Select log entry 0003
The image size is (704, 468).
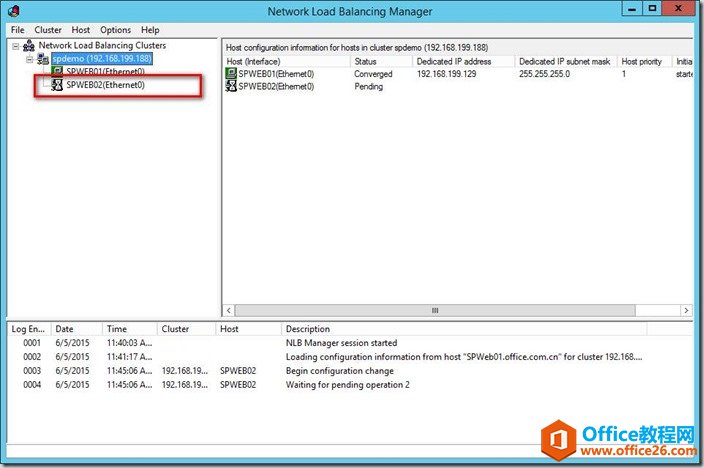pos(32,371)
